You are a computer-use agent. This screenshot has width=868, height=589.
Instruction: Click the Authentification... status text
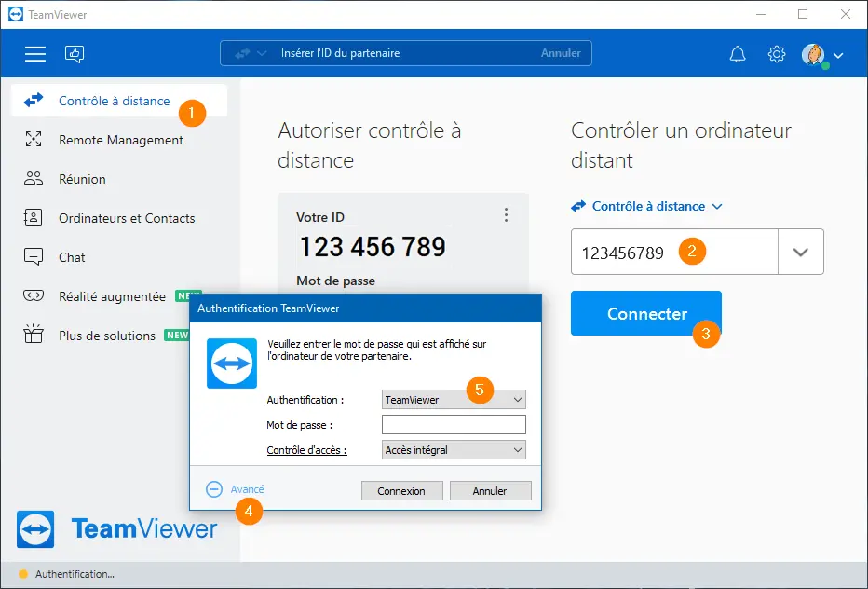tap(75, 574)
